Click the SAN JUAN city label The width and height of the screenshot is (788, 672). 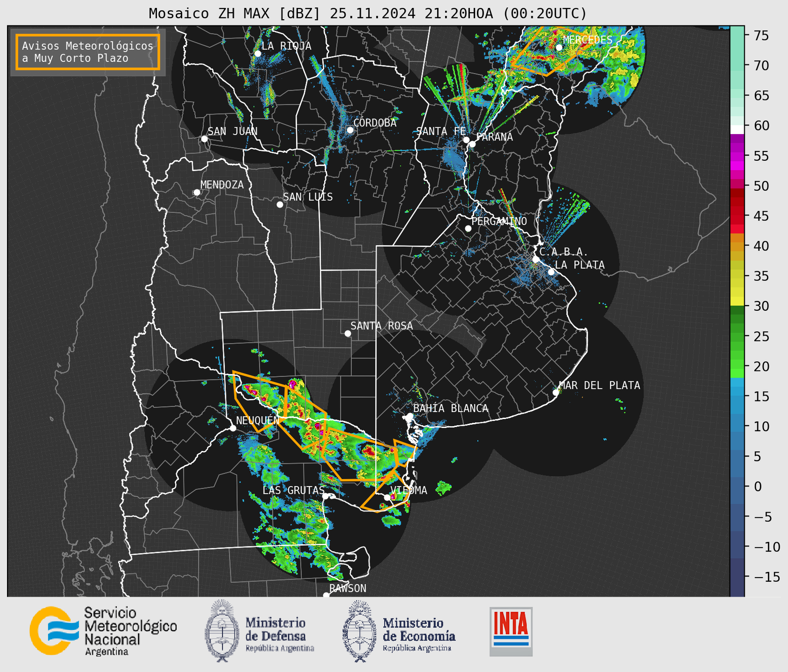[x=232, y=131]
